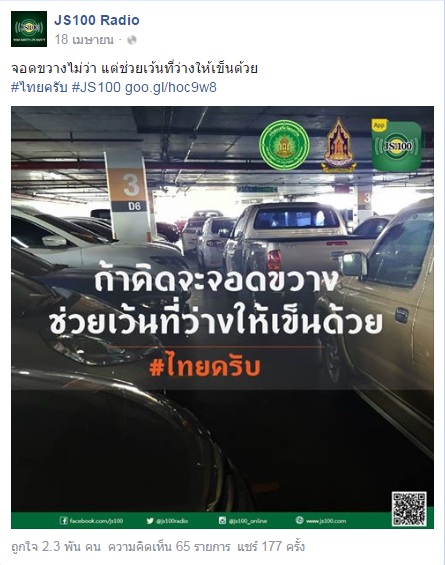
Task: Click the website globe icon in the footer
Action: coord(299,520)
